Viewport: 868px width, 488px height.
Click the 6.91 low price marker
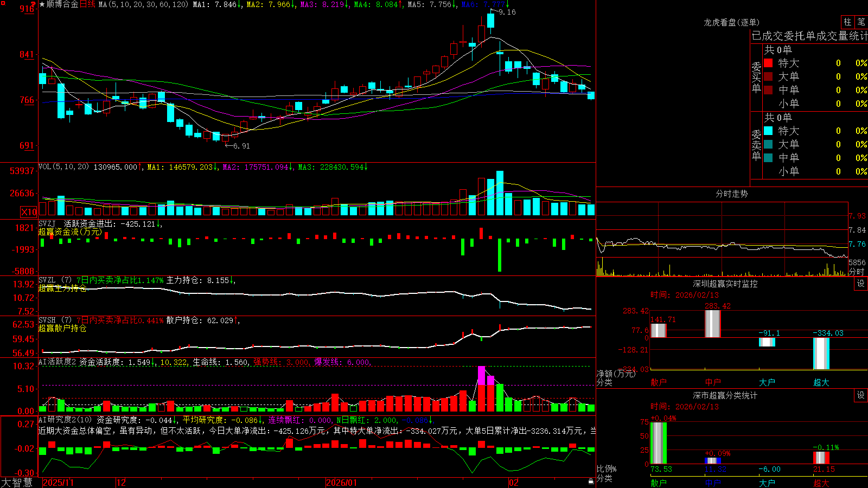tap(241, 146)
